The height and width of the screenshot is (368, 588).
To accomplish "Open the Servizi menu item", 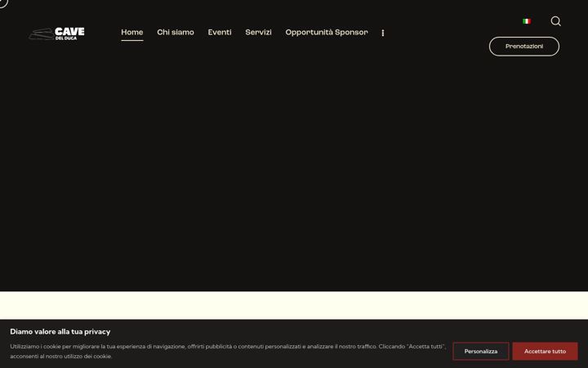I will [258, 32].
